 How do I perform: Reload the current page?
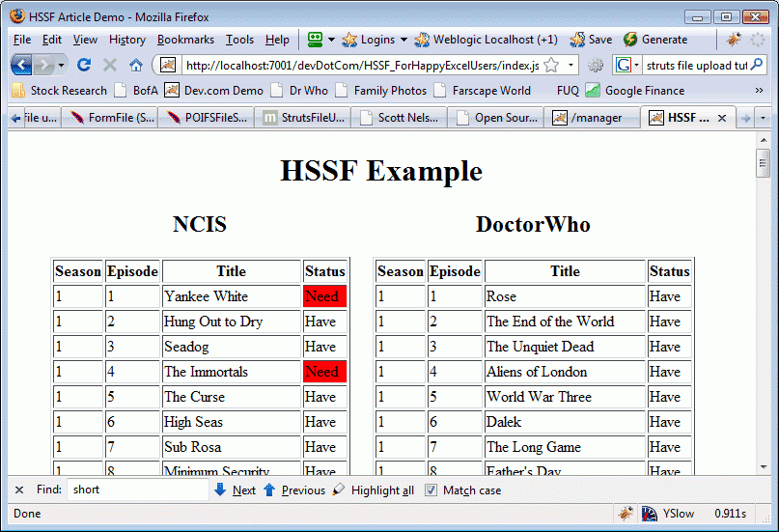[x=83, y=65]
